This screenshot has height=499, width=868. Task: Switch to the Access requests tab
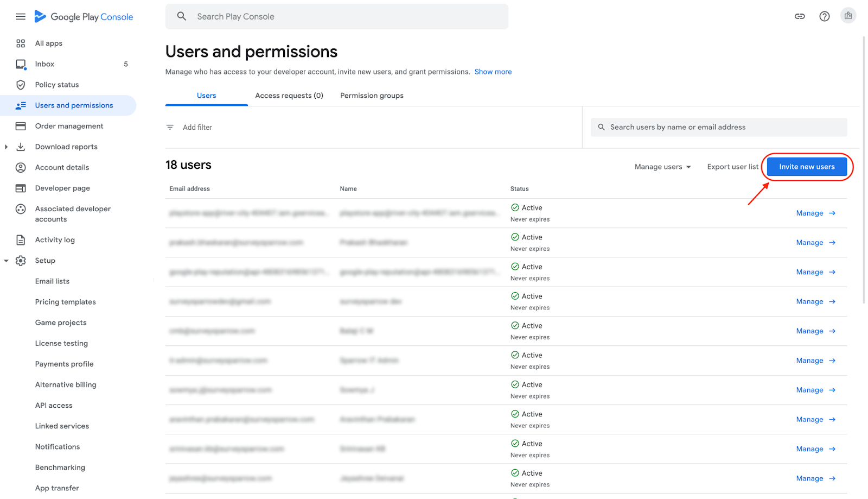pyautogui.click(x=289, y=96)
